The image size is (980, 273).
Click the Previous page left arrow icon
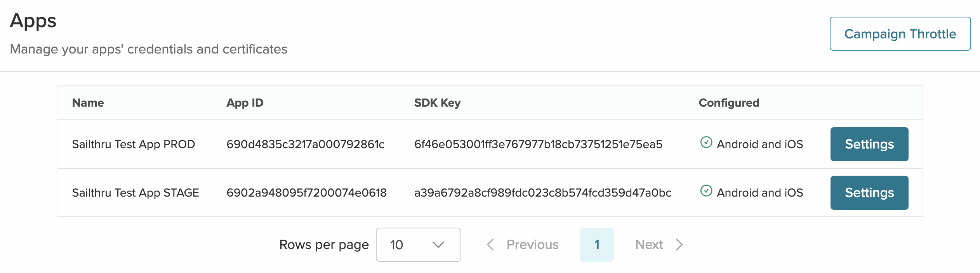coord(490,245)
